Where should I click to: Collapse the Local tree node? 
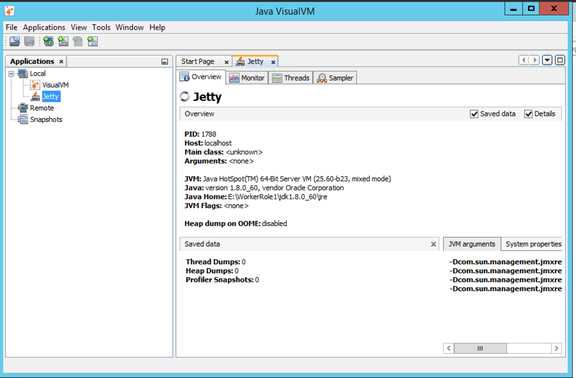(11, 74)
